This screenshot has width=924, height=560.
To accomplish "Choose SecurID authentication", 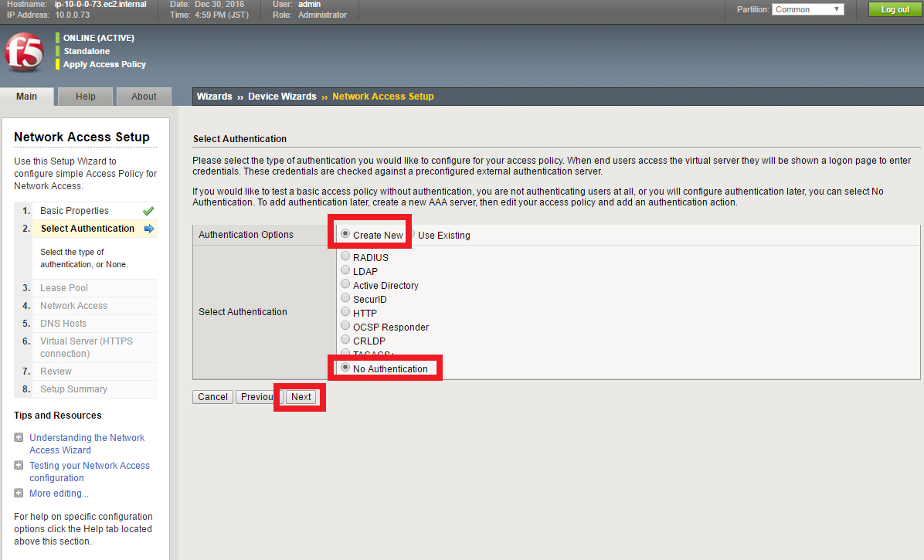I will tap(345, 298).
